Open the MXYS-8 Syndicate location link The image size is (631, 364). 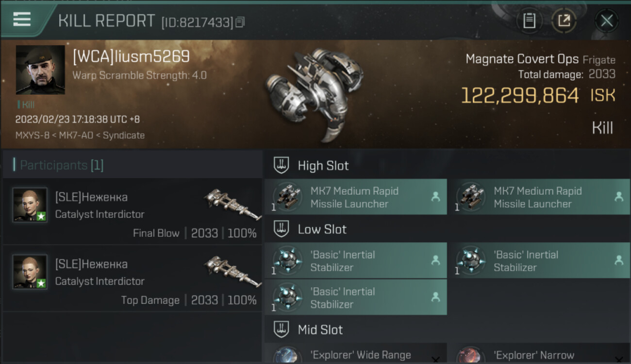pos(80,135)
